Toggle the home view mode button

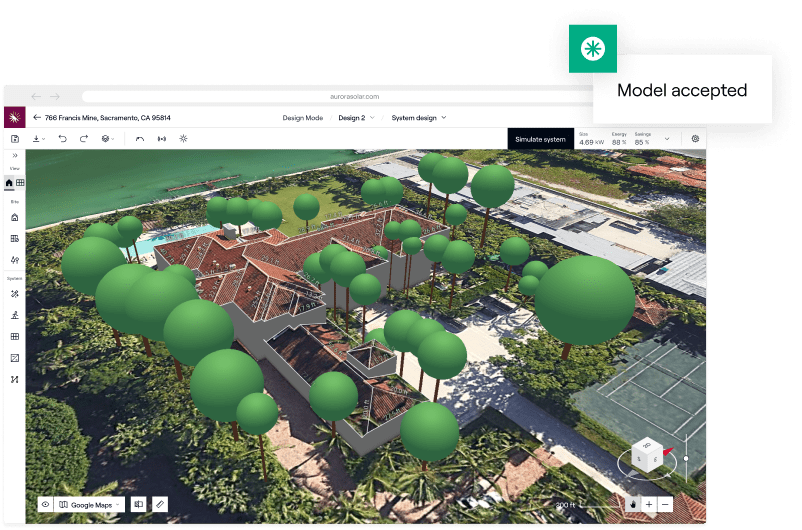click(9, 183)
